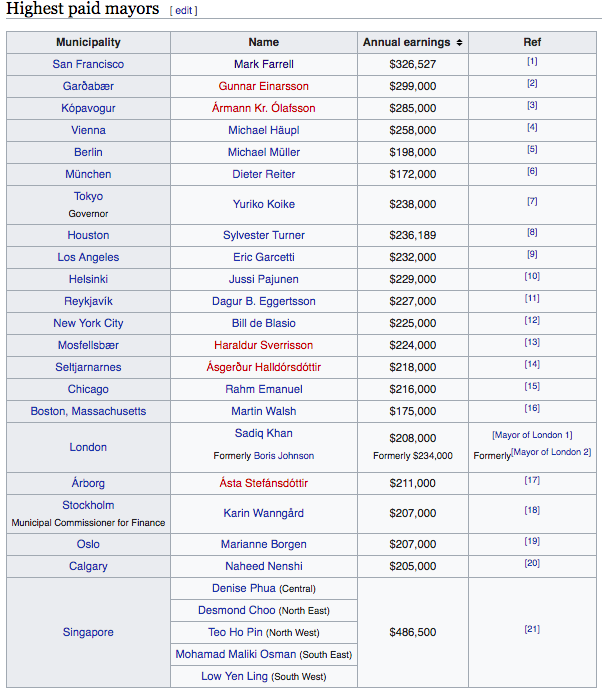Screen dimensions: 602x694
Task: Open the Stockholm municipality link
Action: (x=88, y=505)
